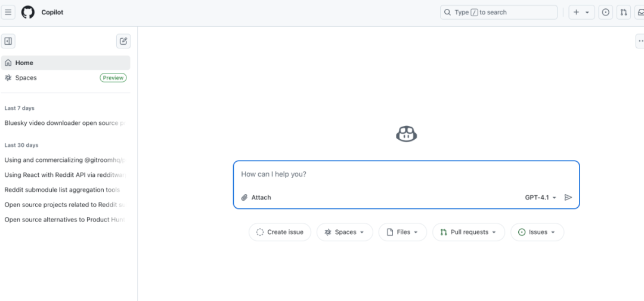Open 'Bluesky video downloader open source' chat
The image size is (644, 301).
pyautogui.click(x=66, y=123)
